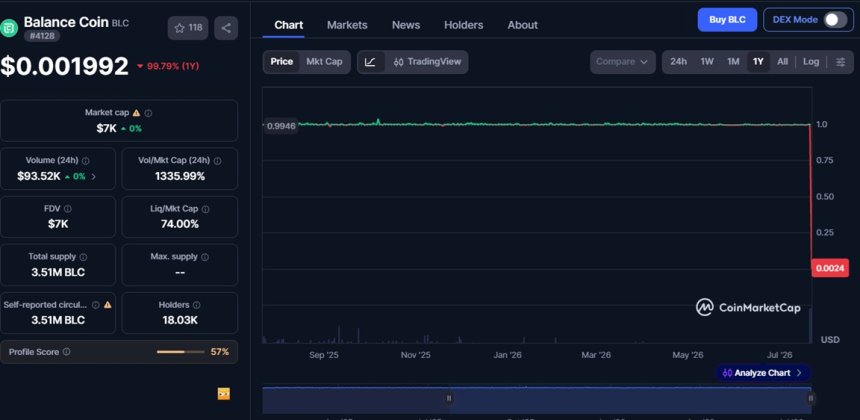Open the Holders tab
This screenshot has width=860, height=420.
pos(463,25)
